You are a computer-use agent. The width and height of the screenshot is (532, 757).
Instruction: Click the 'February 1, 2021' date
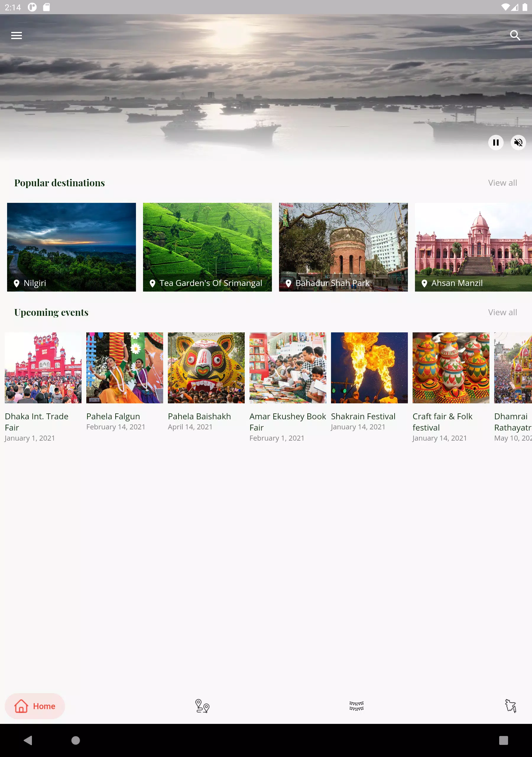click(277, 438)
